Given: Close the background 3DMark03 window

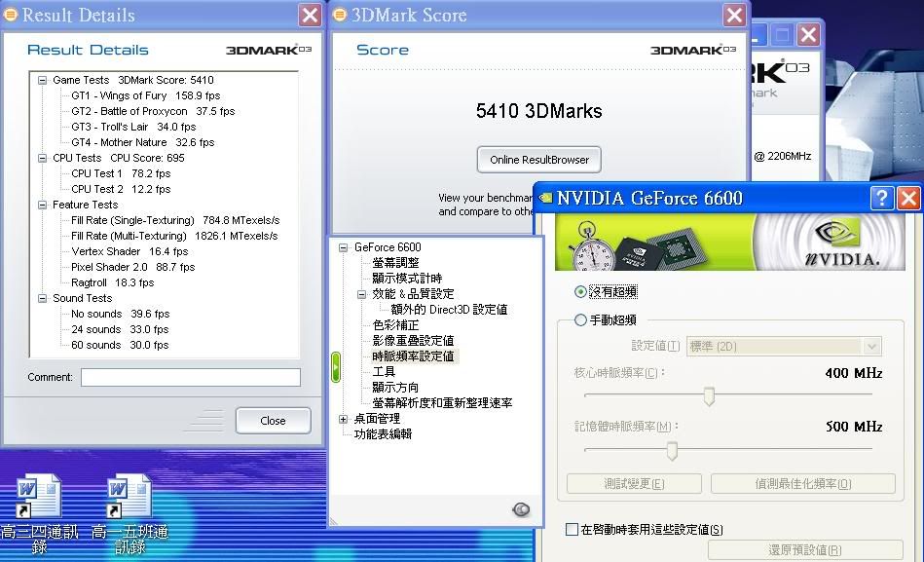Looking at the screenshot, I should pos(808,35).
